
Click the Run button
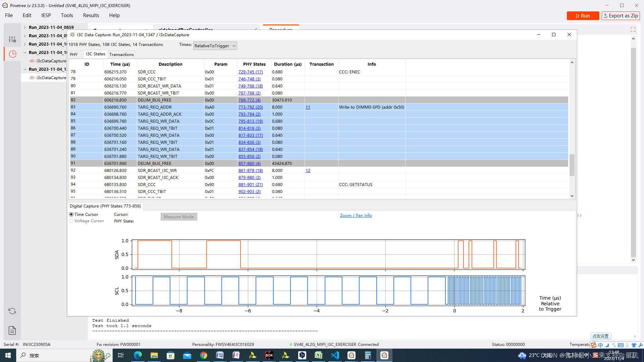point(583,16)
